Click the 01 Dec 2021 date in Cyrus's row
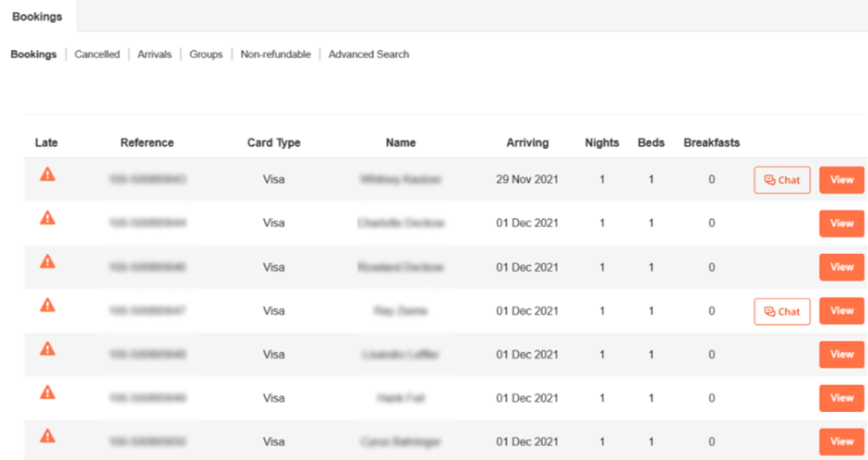868x460 pixels. point(527,442)
